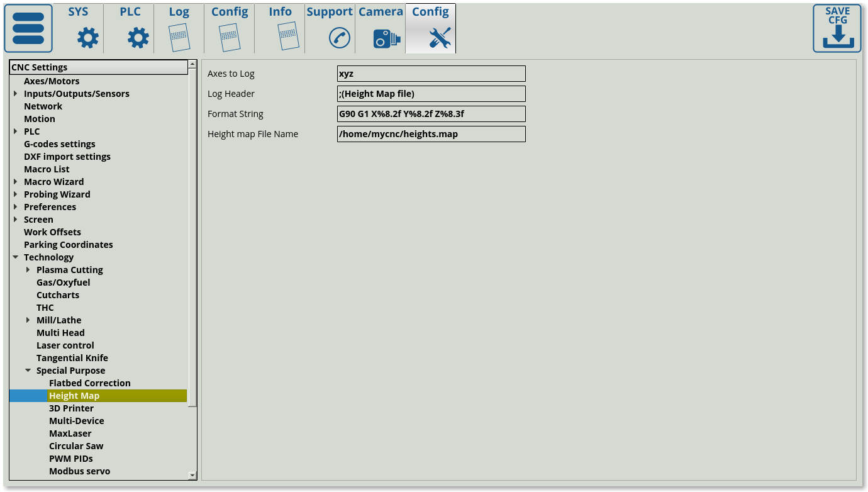Open the Log document tab
This screenshot has height=492, width=868.
coord(179,28)
